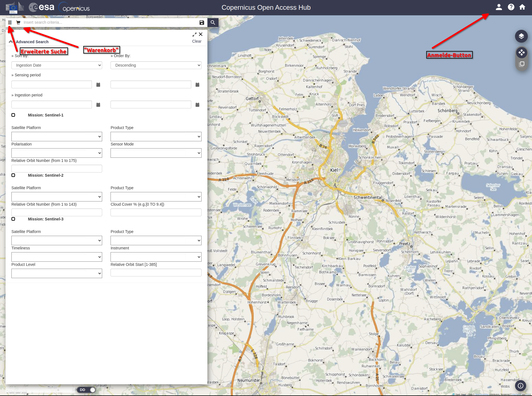Expand Advanced Search to fullscreen
Image resolution: width=532 pixels, height=396 pixels.
tap(194, 34)
